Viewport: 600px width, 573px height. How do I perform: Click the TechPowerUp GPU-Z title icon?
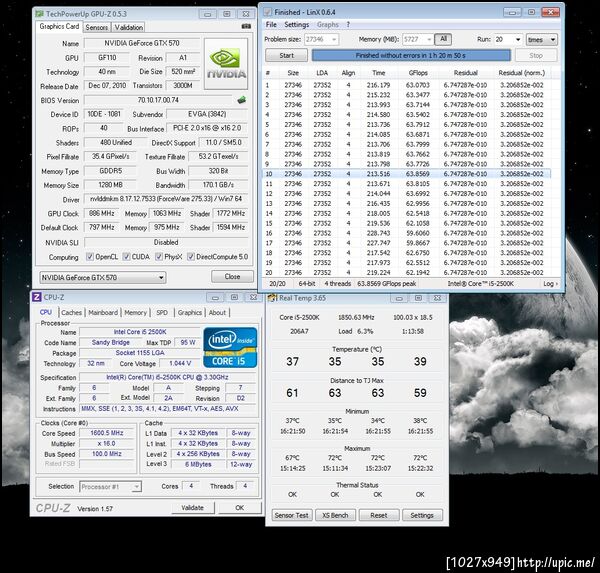point(40,14)
